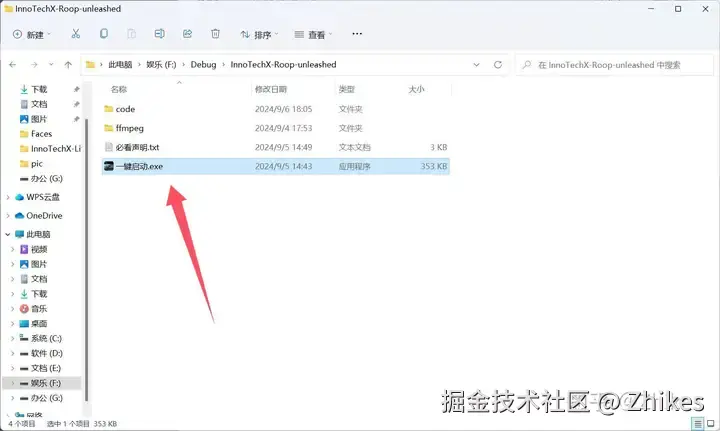Select 视频 under 此电脑

(39, 250)
